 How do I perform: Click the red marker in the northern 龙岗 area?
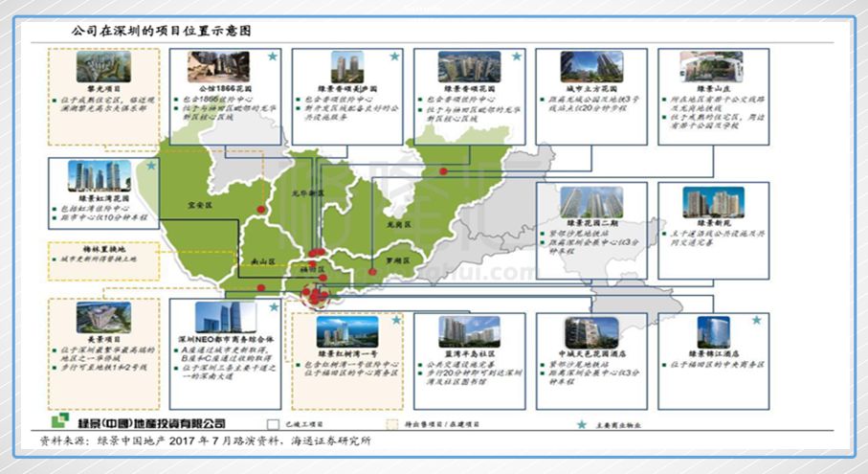point(443,171)
